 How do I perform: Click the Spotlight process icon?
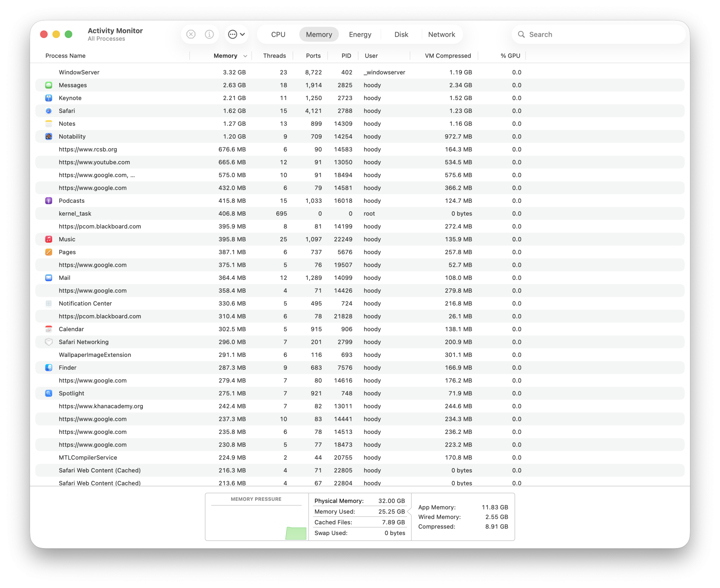point(49,393)
